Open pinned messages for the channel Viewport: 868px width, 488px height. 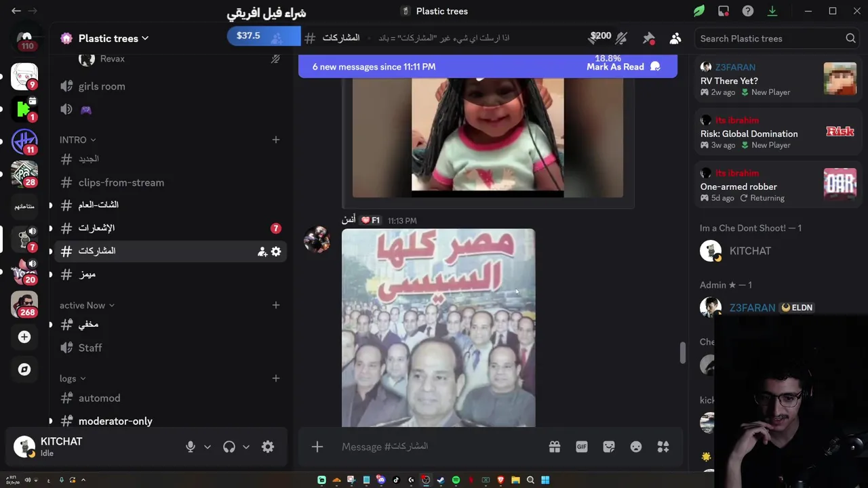click(x=649, y=39)
